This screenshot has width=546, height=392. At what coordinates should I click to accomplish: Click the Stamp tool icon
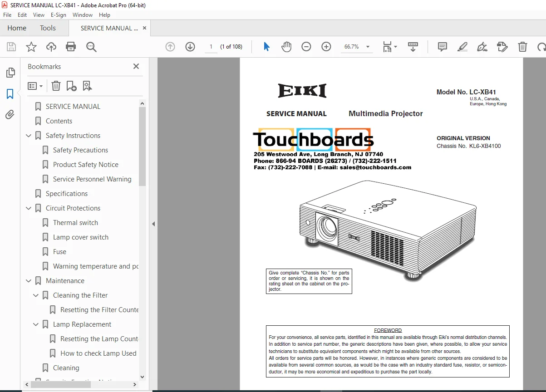502,47
